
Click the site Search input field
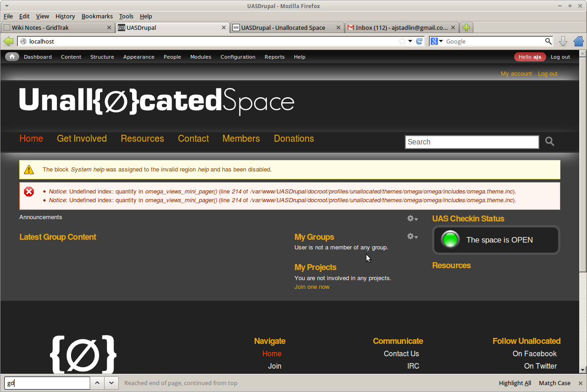471,142
